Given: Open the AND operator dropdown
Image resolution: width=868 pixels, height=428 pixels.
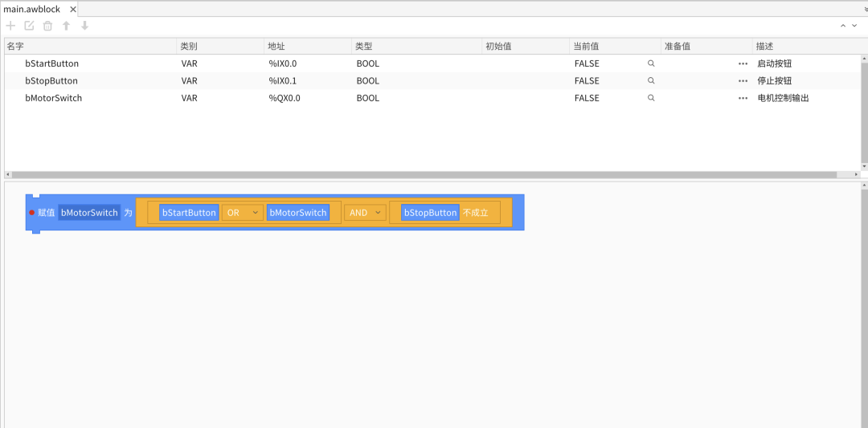Looking at the screenshot, I should (x=366, y=212).
